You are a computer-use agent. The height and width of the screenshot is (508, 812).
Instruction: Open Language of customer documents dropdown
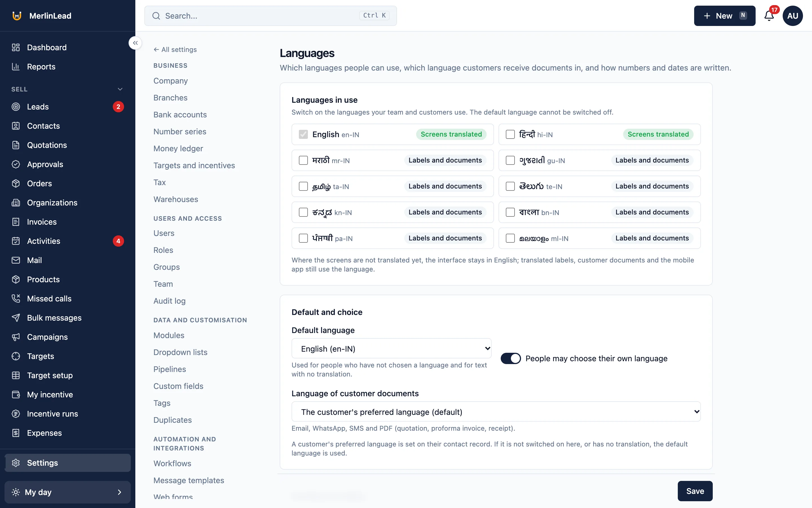(x=496, y=411)
